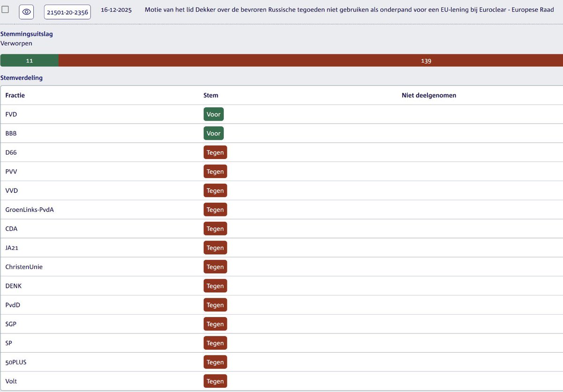Click the Tegen badge for DENK
This screenshot has width=563, height=392.
pos(215,286)
